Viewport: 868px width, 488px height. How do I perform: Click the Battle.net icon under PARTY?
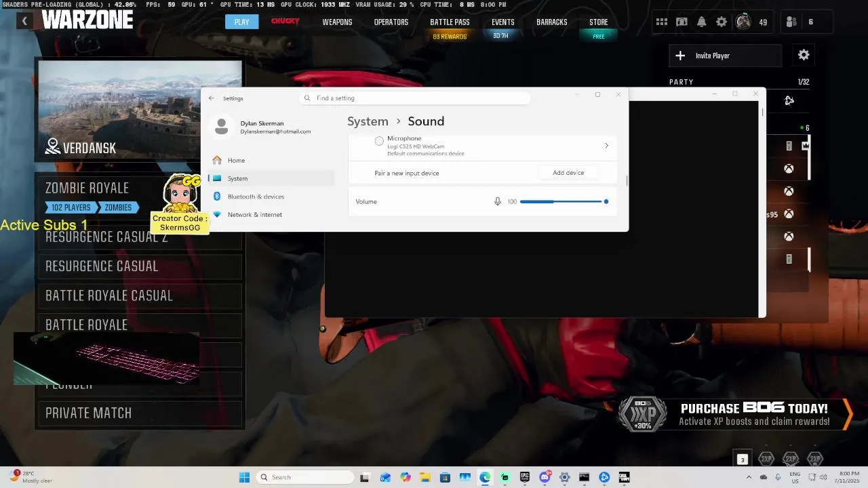789,100
